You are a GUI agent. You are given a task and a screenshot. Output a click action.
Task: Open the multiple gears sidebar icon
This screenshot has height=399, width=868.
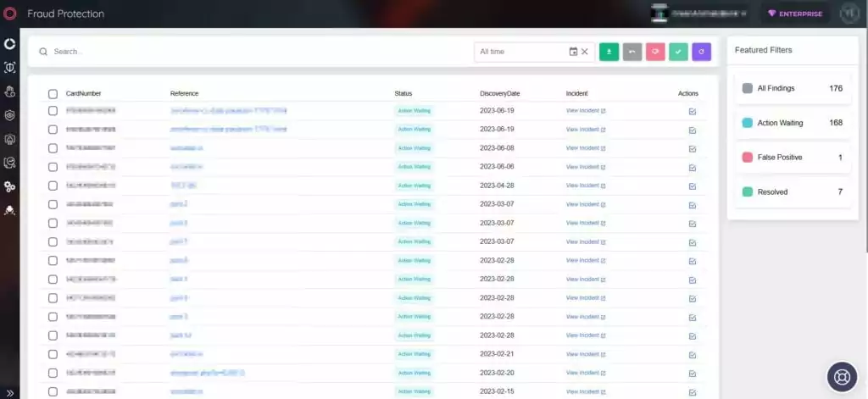(9, 186)
